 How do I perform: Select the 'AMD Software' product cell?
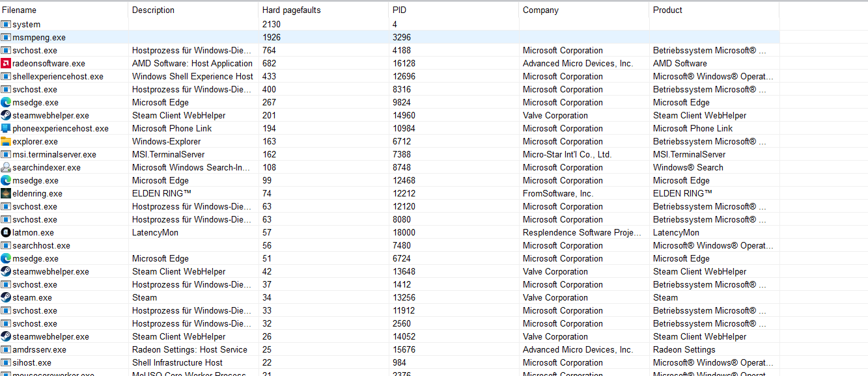coord(680,63)
